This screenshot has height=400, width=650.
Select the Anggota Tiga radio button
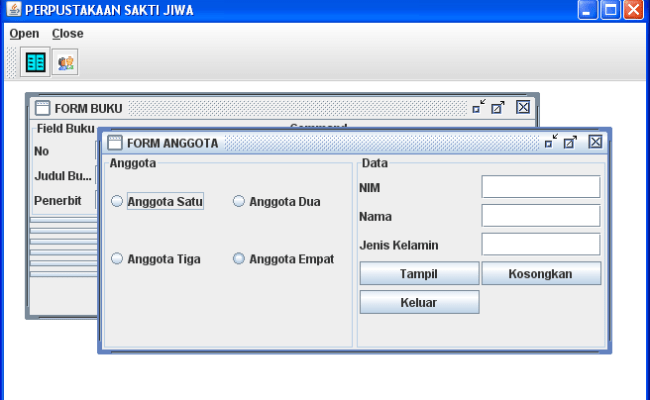pyautogui.click(x=156, y=259)
